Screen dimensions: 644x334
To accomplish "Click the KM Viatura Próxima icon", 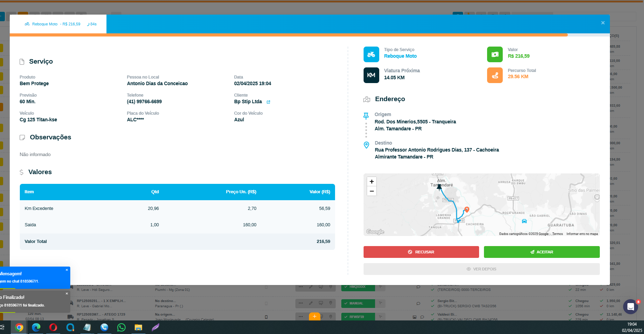I will click(371, 75).
